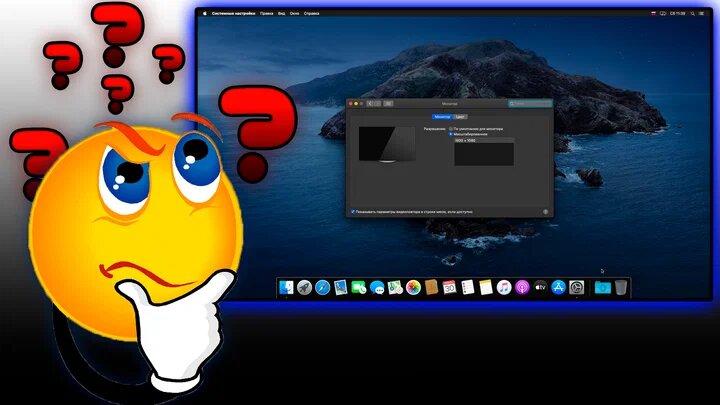Select the Scaled resolution radio button
The width and height of the screenshot is (720, 405).
(450, 134)
